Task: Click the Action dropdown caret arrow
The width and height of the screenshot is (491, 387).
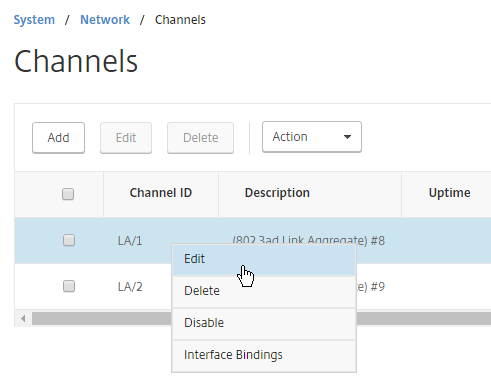Action: pyautogui.click(x=347, y=137)
